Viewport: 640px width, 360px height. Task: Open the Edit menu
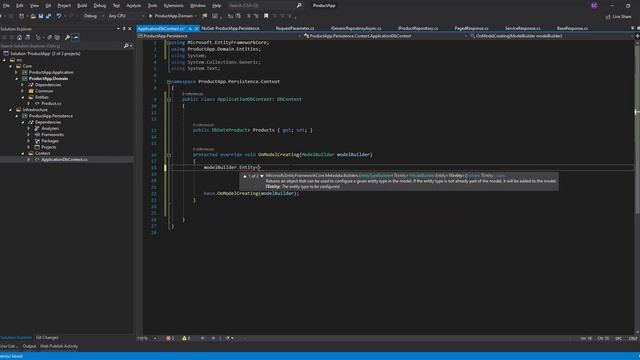tap(20, 6)
